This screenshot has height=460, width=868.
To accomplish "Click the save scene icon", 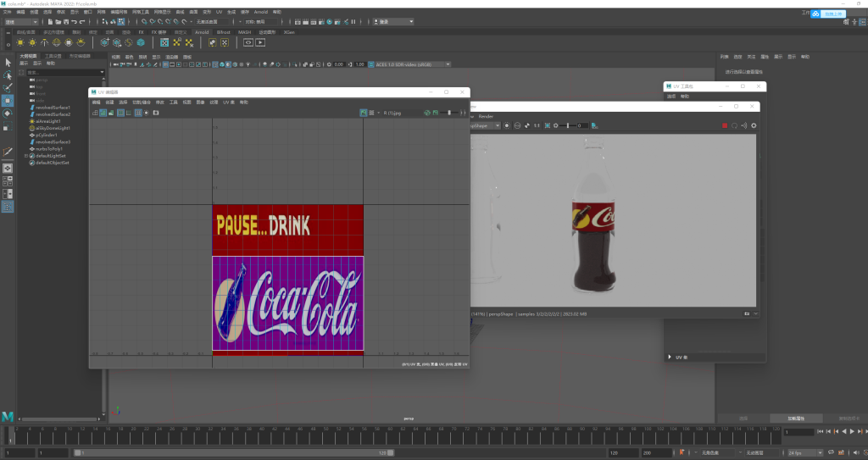I will coord(66,21).
